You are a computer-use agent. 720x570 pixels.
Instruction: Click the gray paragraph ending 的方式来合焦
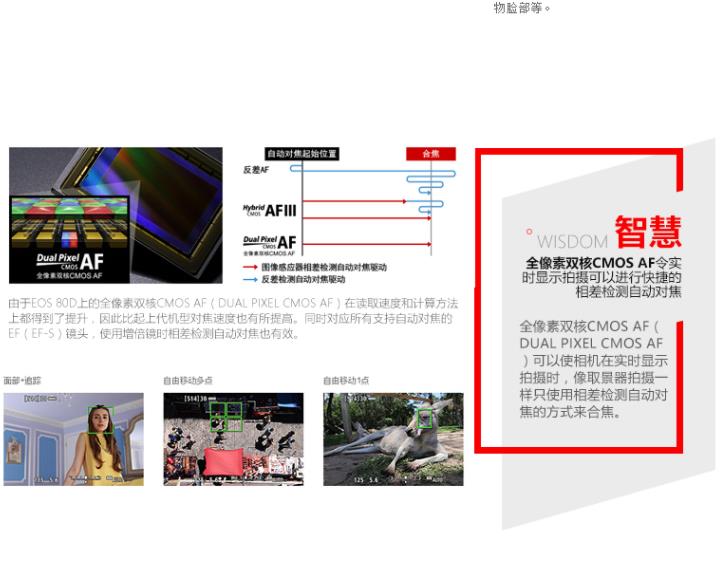(594, 369)
